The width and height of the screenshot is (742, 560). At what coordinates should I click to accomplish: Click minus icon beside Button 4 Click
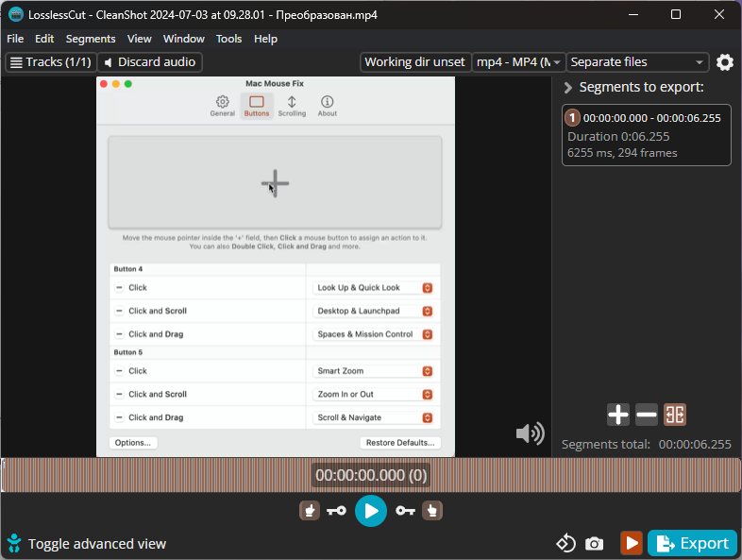pos(119,287)
